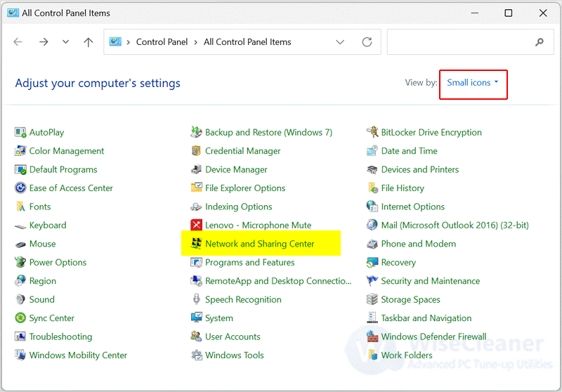Open the BitLocker Drive Encryption icon

(x=372, y=132)
